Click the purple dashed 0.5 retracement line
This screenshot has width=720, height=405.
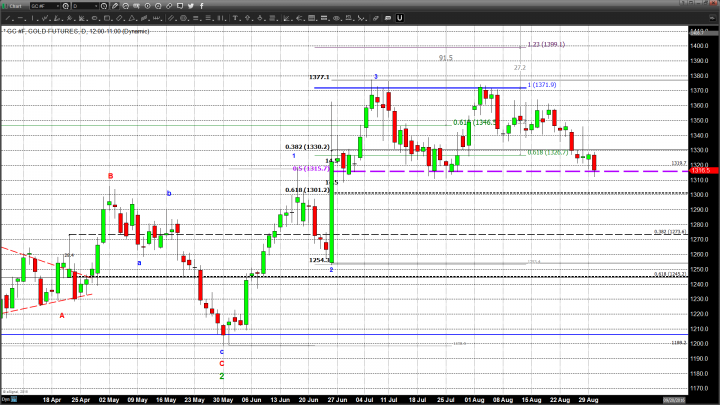pos(450,171)
